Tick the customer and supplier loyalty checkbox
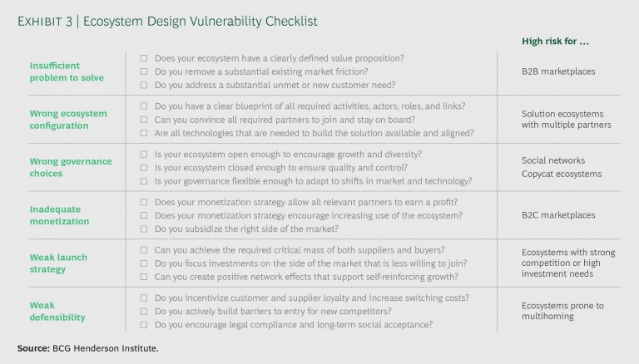Image resolution: width=639 pixels, height=364 pixels. tap(144, 298)
